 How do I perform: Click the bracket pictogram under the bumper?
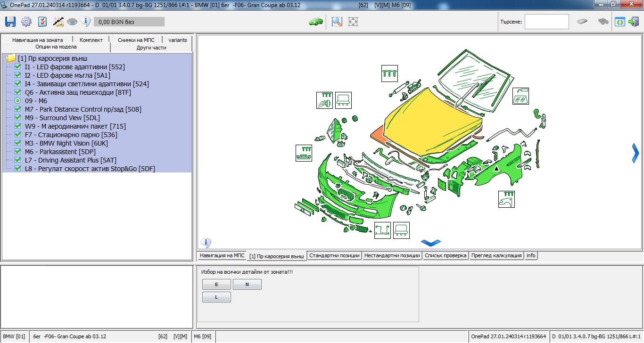(x=401, y=230)
